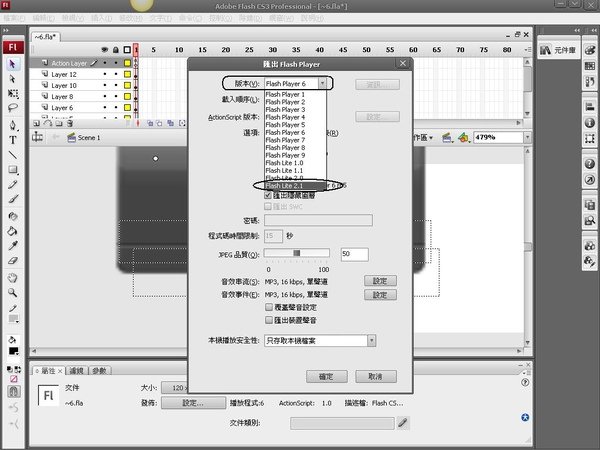Click the 取消 button in the dialog

[x=376, y=377]
